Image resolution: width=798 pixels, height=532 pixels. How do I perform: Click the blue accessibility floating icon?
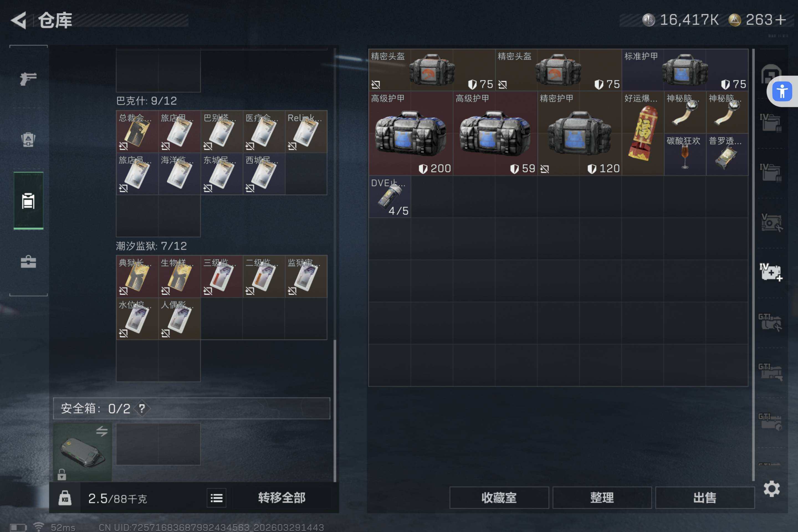pyautogui.click(x=782, y=91)
